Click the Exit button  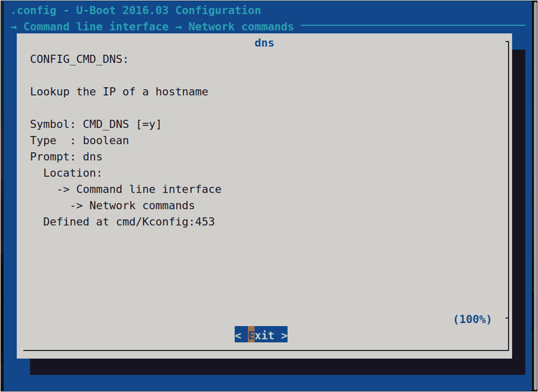[x=261, y=335]
